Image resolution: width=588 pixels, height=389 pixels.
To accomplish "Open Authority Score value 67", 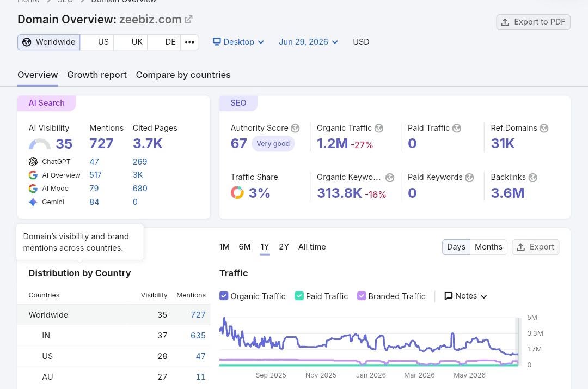I will (x=238, y=144).
